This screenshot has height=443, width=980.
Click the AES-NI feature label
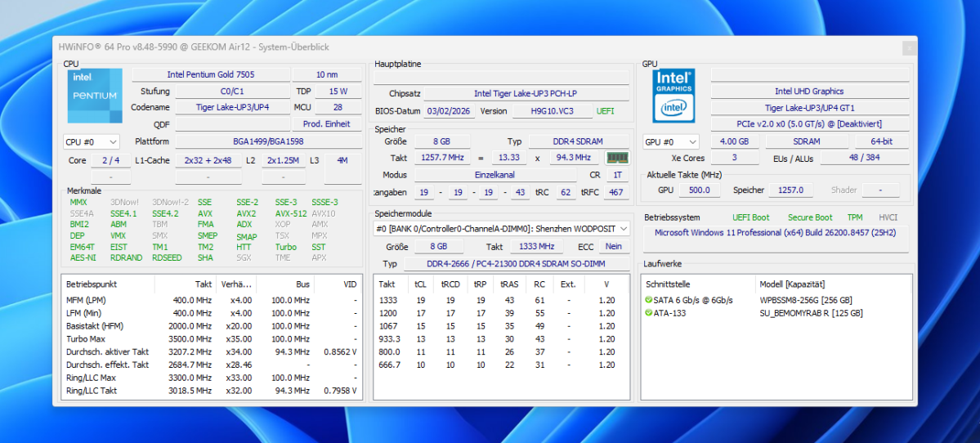83,257
